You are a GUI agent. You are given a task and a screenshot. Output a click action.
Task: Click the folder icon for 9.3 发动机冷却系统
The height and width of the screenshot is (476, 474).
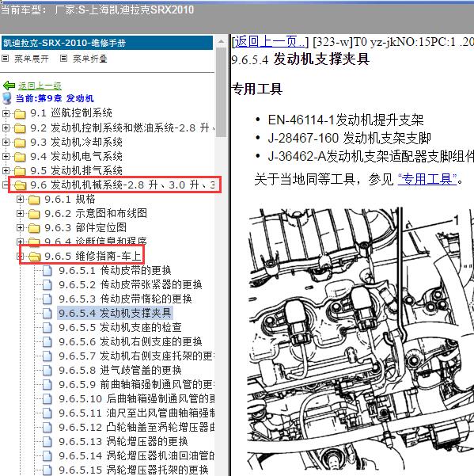20,143
